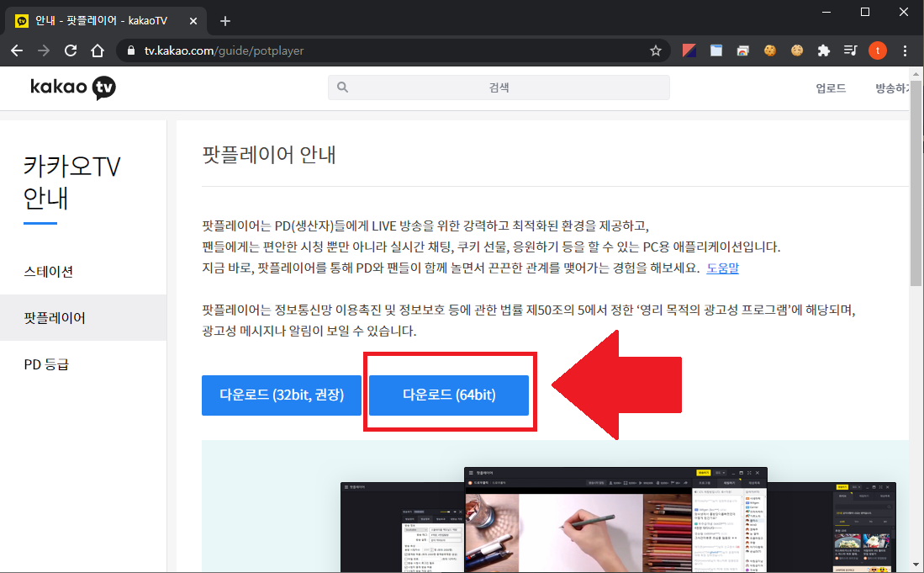Open Chrome three-dot menu
Screen dimensions: 924x573
click(906, 50)
